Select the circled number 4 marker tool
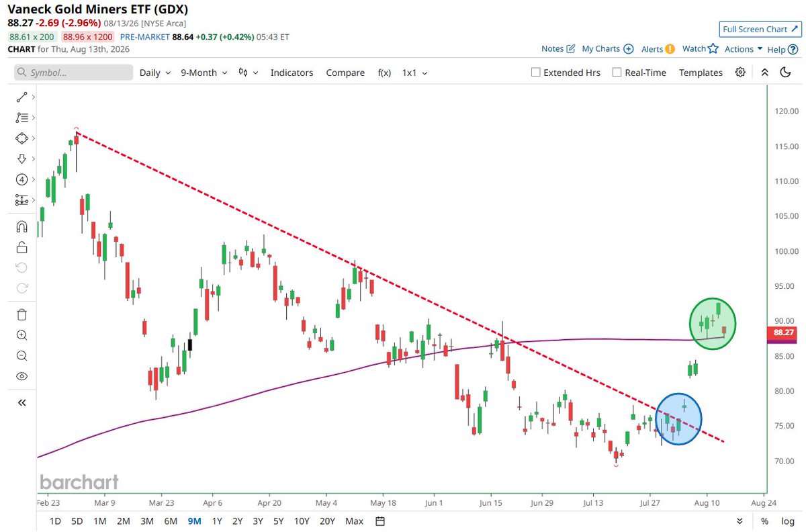Screen dimensions: 806x532 tap(21, 179)
